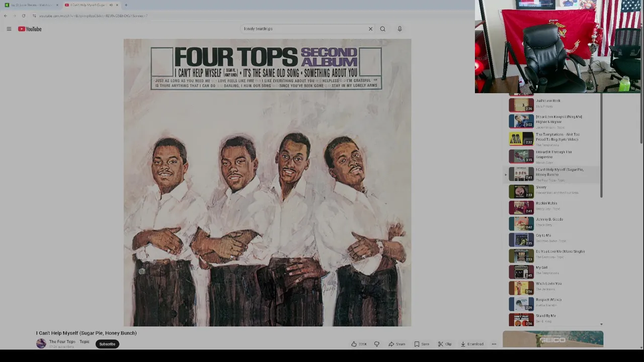Play Jailhouse Rock thumbnail in playlist
Image resolution: width=644 pixels, height=362 pixels.
pos(521,105)
